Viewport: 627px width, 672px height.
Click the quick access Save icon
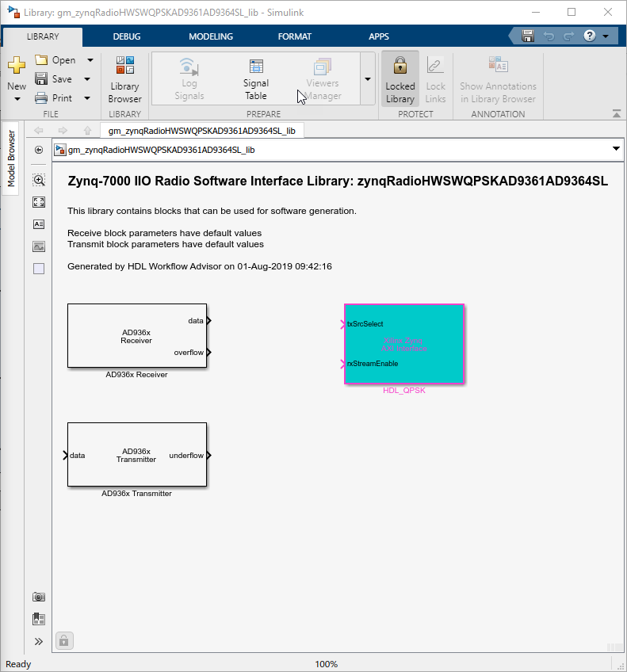(x=528, y=36)
